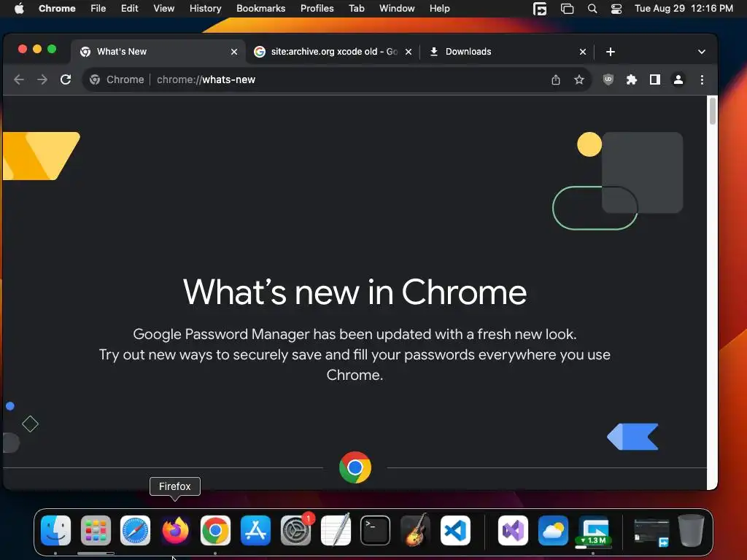The image size is (747, 560).
Task: Close the site:archive.org search tab
Action: click(x=409, y=52)
